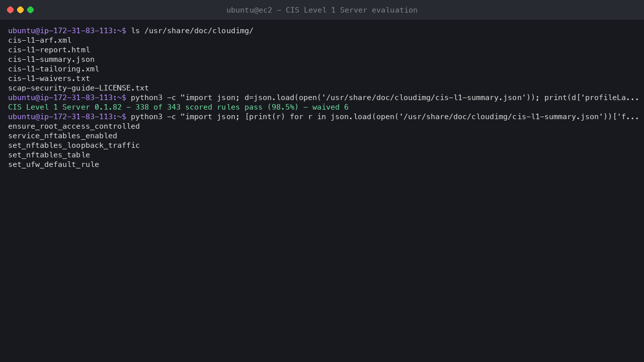This screenshot has width=644, height=362.
Task: Click the 'ls /usr/share/doc/cloudimg/' command
Action: [x=192, y=31]
